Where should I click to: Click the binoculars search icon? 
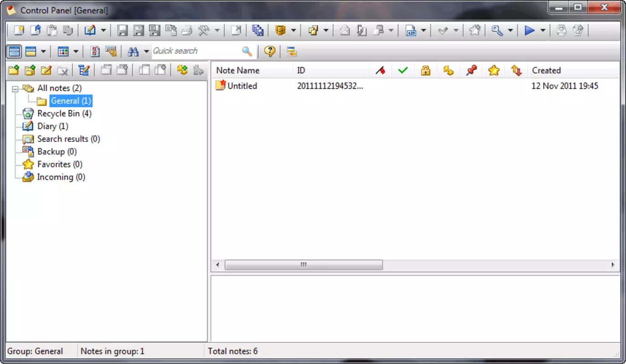tap(133, 51)
